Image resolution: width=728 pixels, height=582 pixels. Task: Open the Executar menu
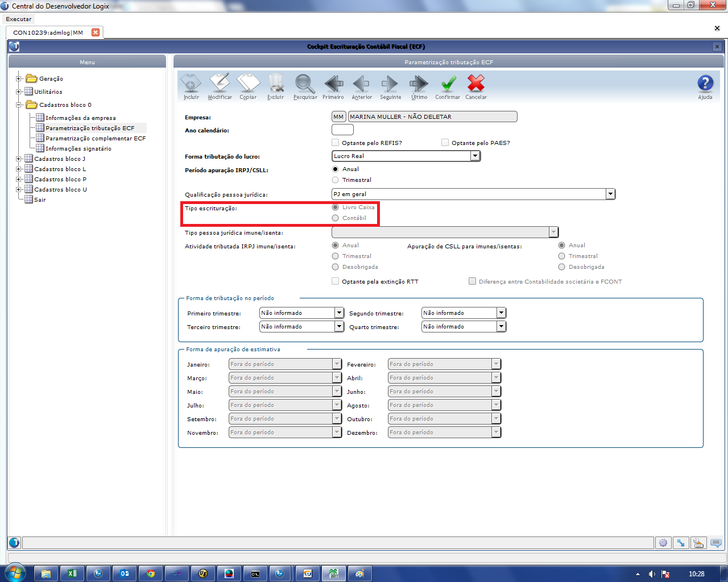19,19
